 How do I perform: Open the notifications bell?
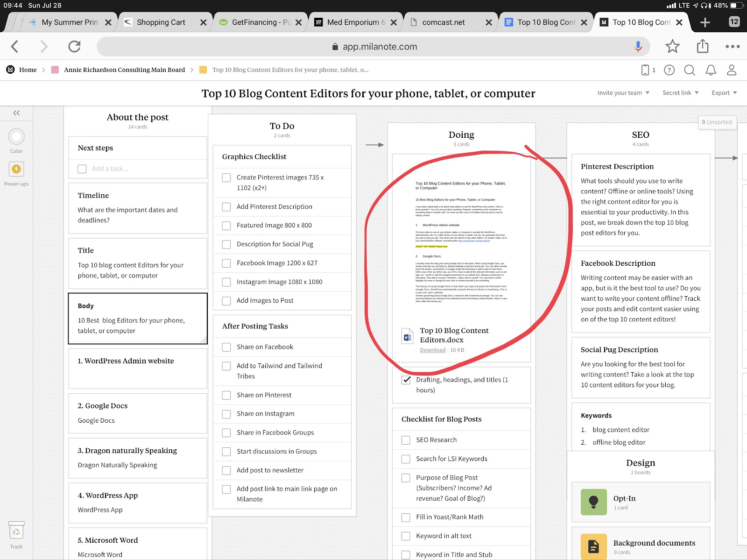pos(711,70)
